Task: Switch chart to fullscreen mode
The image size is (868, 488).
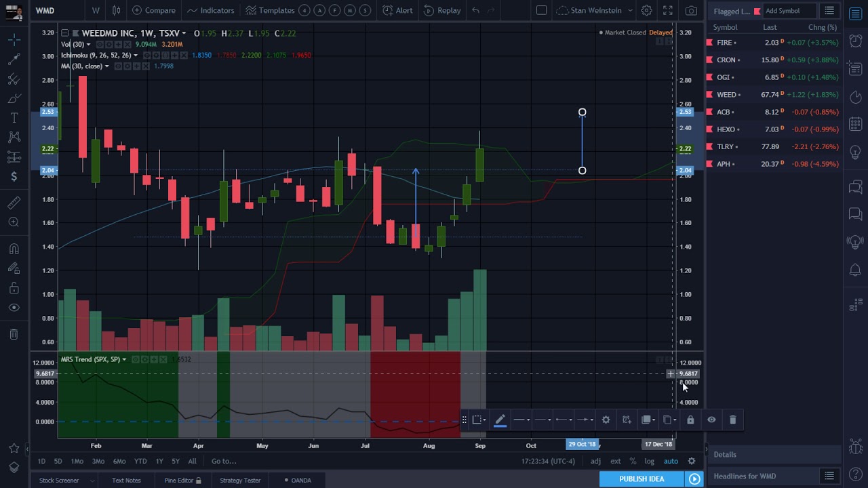Action: (668, 10)
